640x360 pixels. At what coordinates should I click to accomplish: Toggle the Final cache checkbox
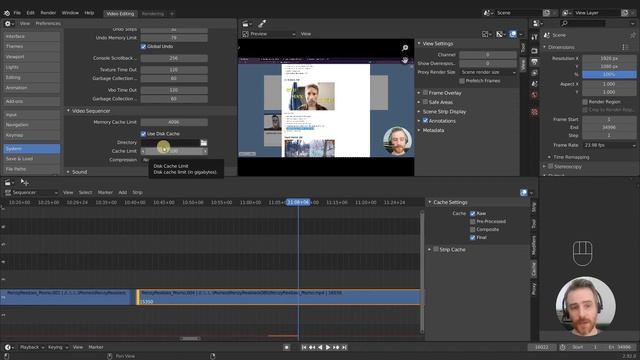473,238
